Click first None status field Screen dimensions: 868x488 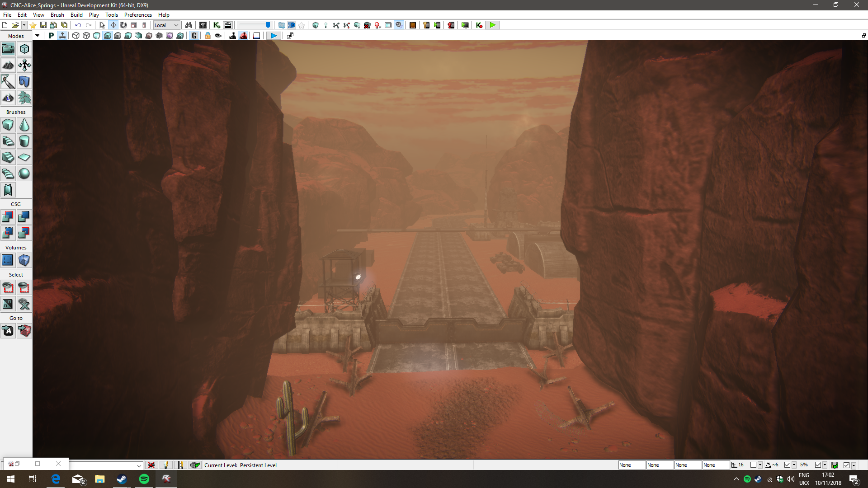click(632, 465)
